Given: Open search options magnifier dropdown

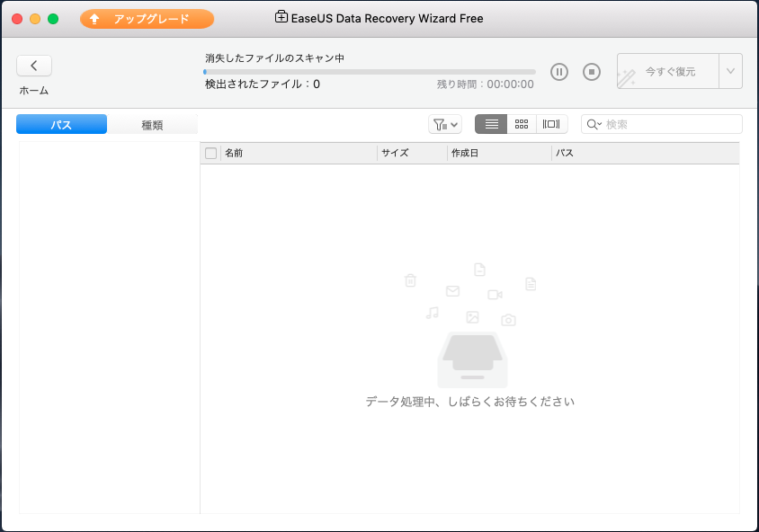Looking at the screenshot, I should pos(594,124).
